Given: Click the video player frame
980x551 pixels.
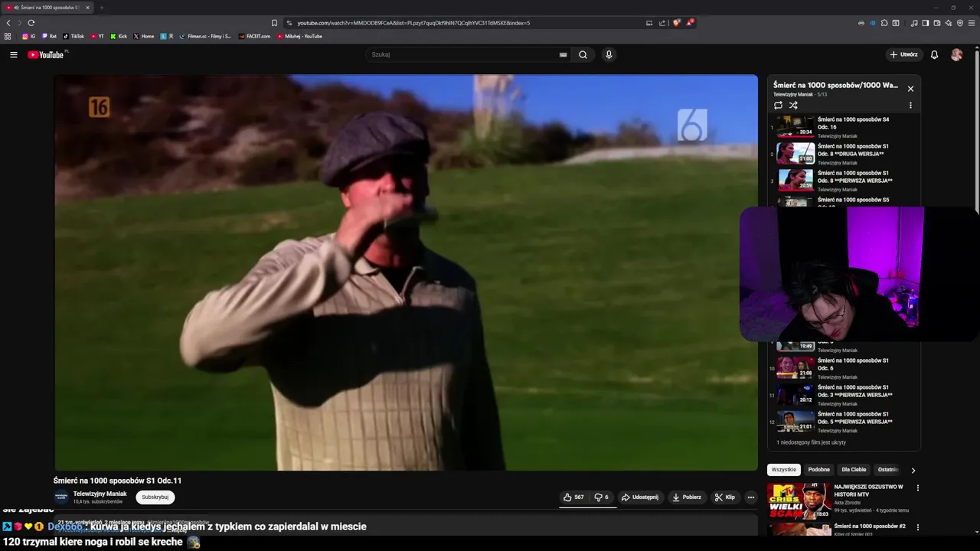Looking at the screenshot, I should [x=406, y=272].
